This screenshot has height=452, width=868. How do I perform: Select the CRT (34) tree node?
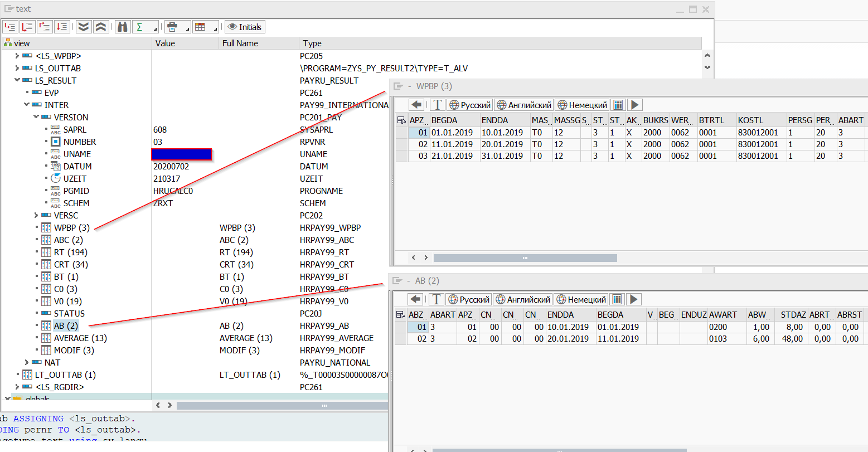71,264
